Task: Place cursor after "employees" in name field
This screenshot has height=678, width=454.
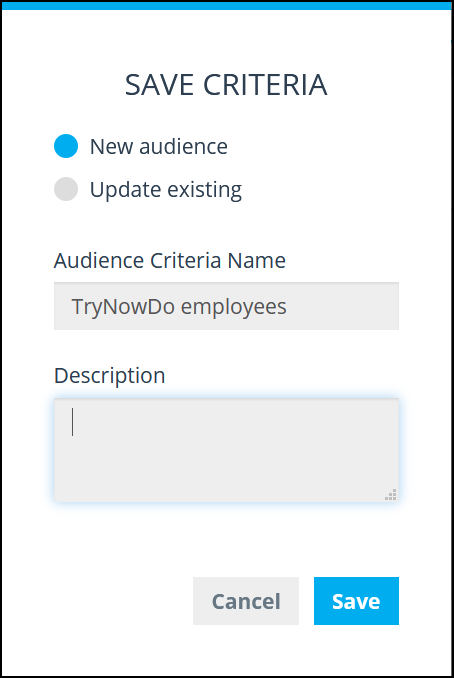Action: pyautogui.click(x=288, y=307)
